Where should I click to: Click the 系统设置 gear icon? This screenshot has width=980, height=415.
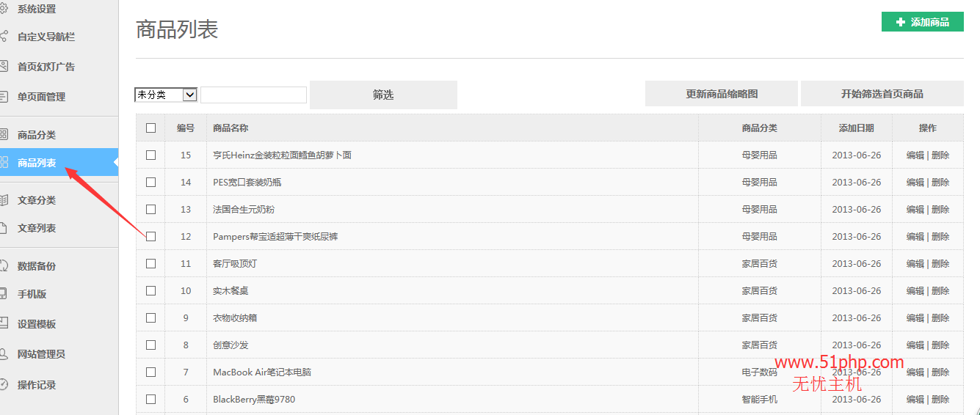tap(3, 9)
